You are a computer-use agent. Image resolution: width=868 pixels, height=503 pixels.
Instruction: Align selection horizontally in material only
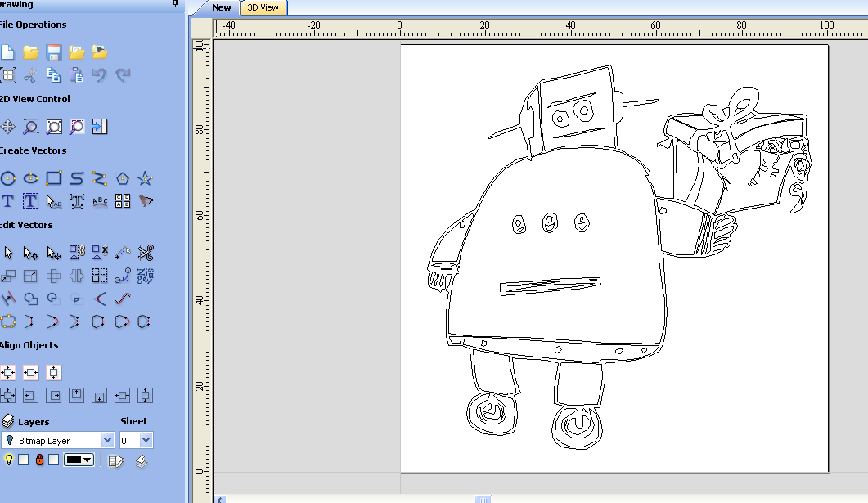pyautogui.click(x=30, y=373)
